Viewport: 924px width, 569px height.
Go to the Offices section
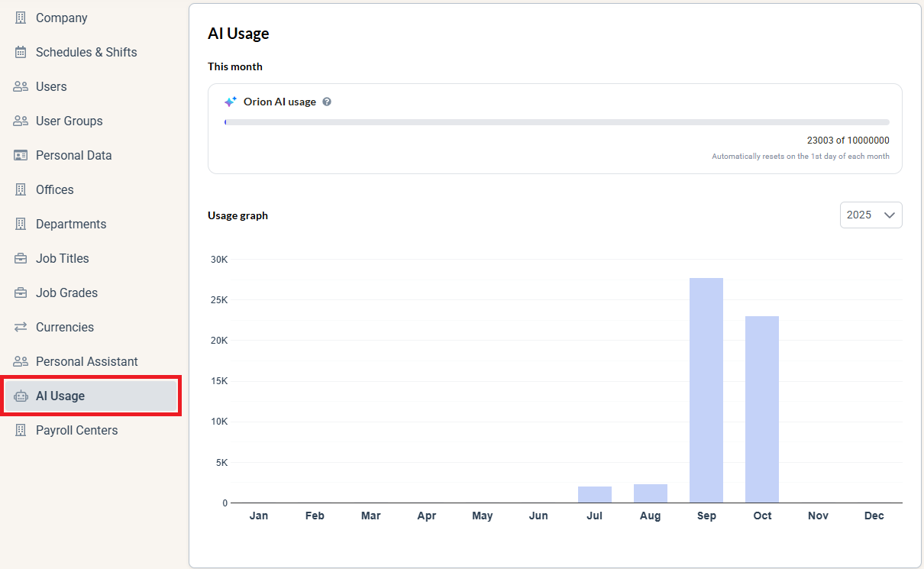tap(54, 189)
